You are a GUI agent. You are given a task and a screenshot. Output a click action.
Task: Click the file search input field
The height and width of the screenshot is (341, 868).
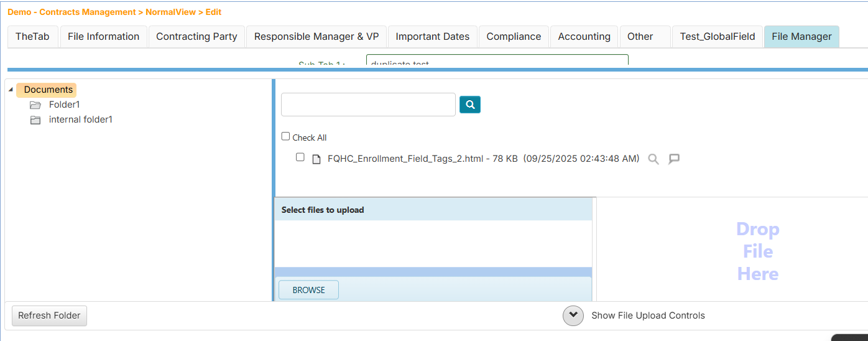(368, 105)
